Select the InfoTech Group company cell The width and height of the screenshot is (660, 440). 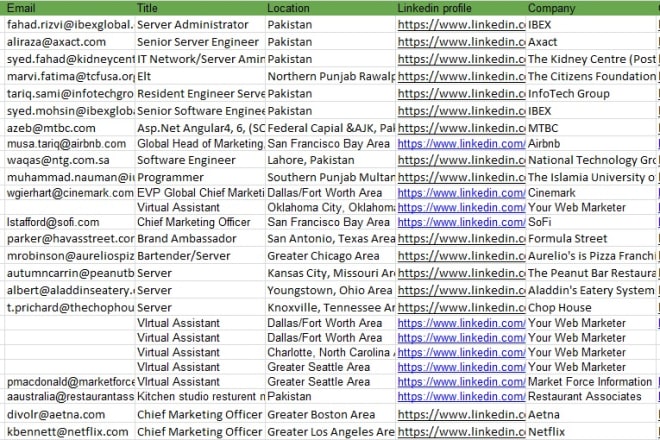591,93
